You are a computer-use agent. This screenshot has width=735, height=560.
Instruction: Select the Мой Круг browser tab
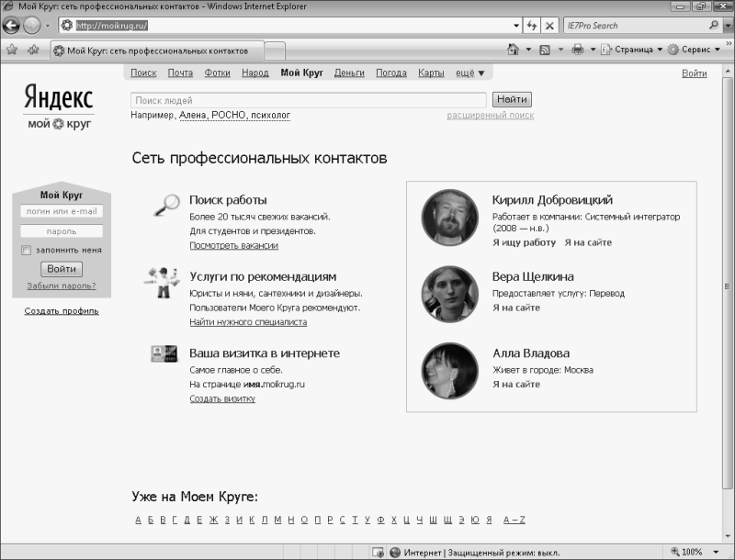point(157,50)
